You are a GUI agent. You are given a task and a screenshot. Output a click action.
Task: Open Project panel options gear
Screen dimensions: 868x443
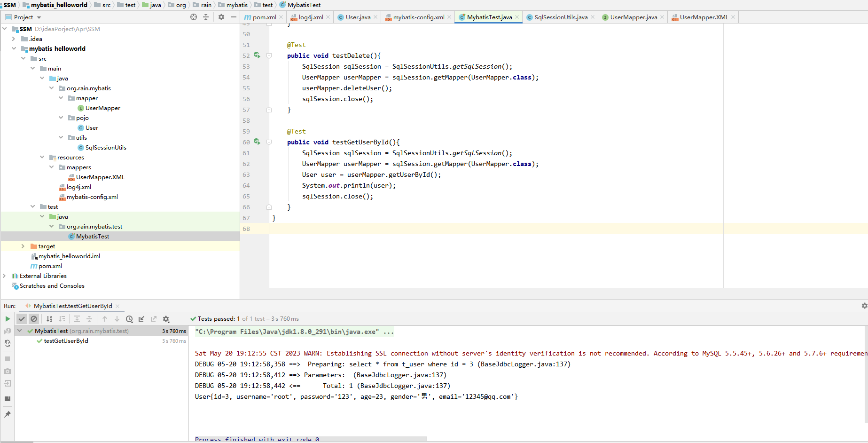221,17
